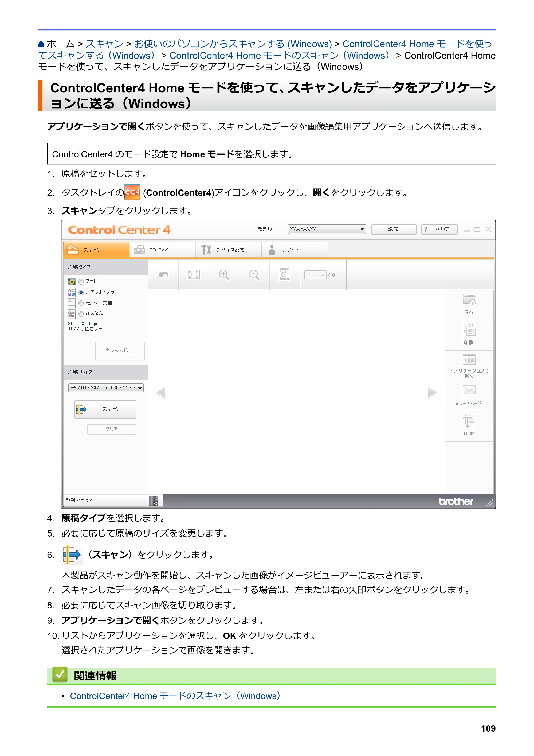Click the fit-to-window toolbar icon

[194, 275]
